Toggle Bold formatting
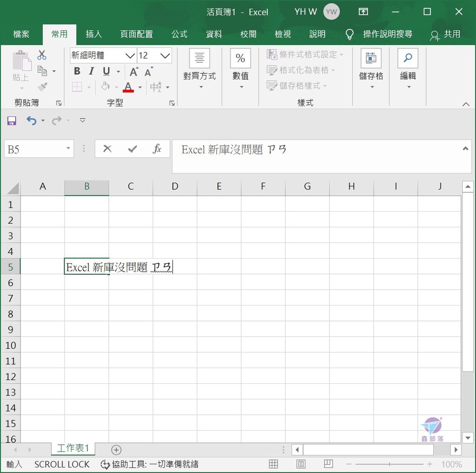 click(x=77, y=71)
